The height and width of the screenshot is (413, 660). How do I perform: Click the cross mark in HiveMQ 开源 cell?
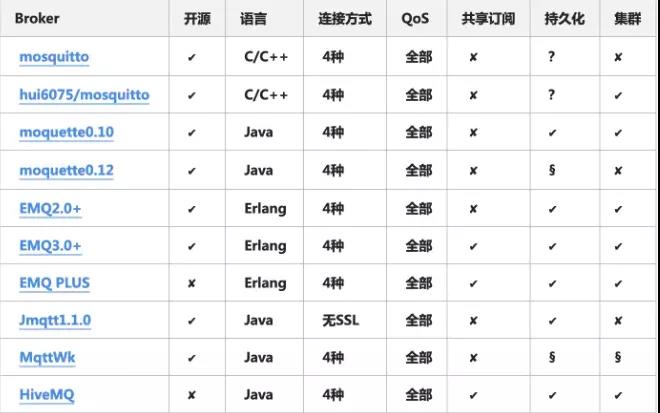[x=191, y=396]
